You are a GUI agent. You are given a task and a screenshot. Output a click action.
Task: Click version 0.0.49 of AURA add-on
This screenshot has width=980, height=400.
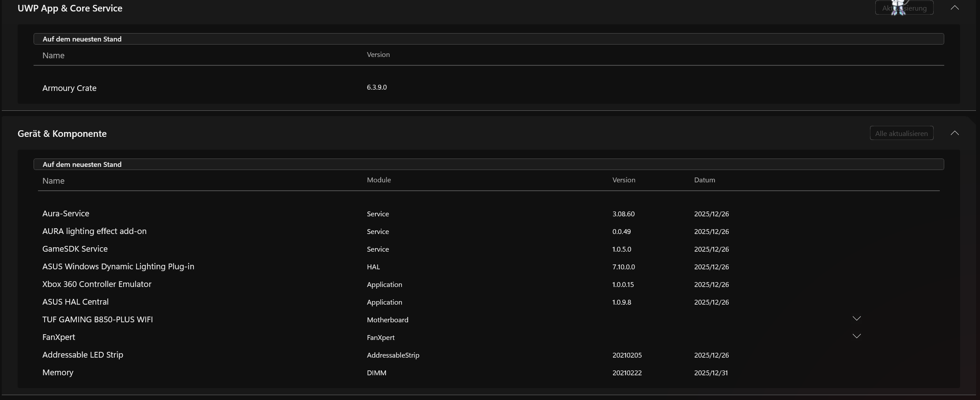click(621, 231)
